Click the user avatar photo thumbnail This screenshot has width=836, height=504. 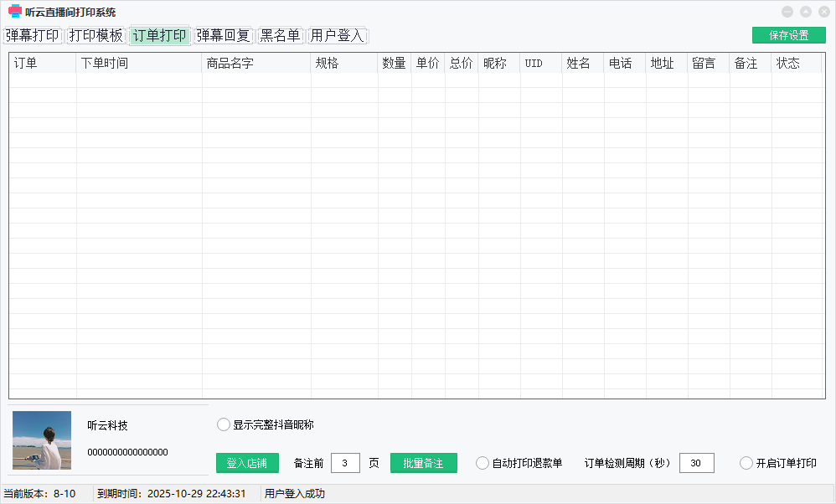tap(42, 440)
